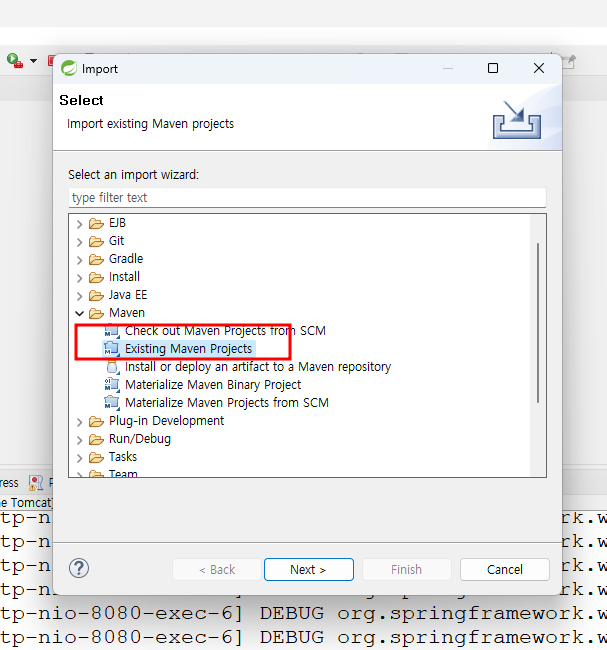Expand the Install folder node
Screen dimensions: 607x650
(80, 278)
